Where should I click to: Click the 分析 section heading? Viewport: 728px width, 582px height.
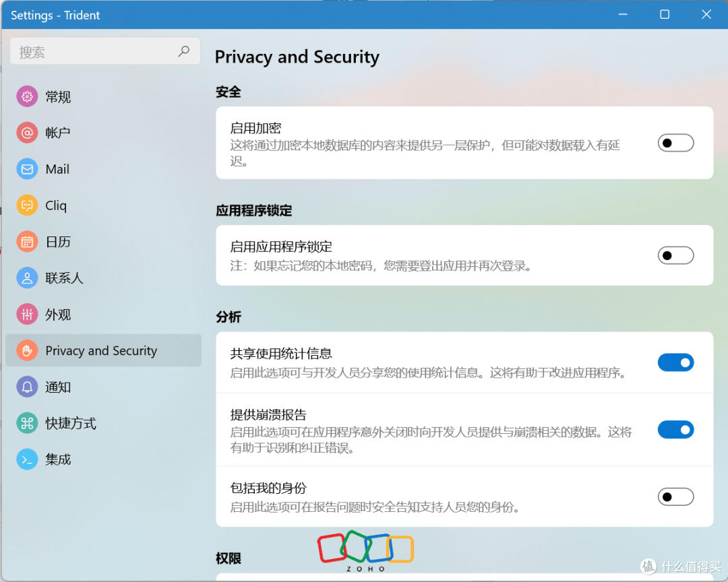[x=229, y=317]
